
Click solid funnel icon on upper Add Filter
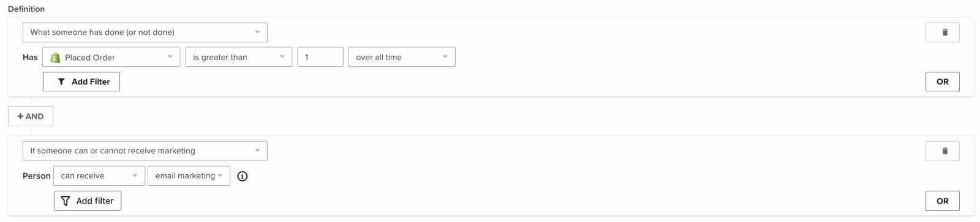click(61, 82)
